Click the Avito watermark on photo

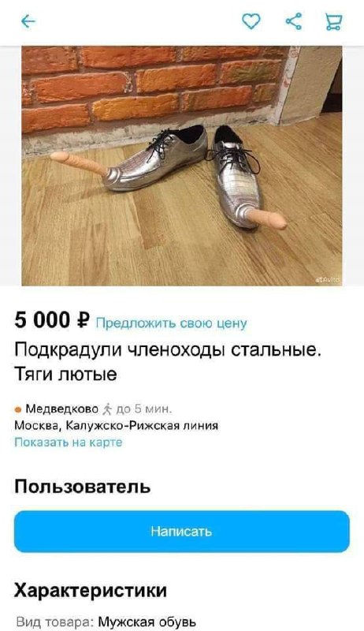click(x=330, y=281)
